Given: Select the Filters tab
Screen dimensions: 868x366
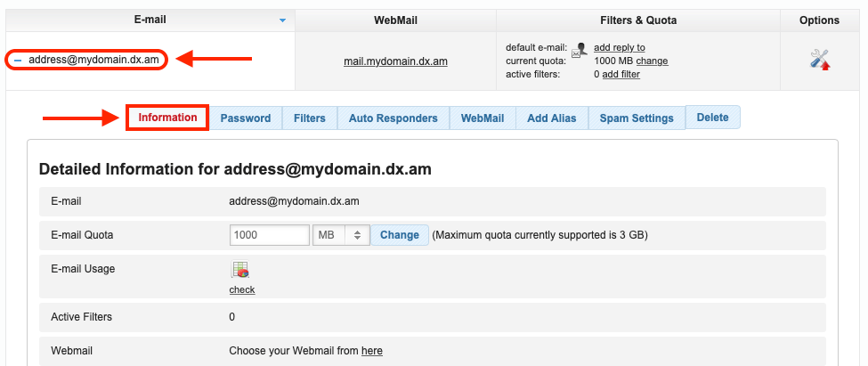Looking at the screenshot, I should coord(309,118).
